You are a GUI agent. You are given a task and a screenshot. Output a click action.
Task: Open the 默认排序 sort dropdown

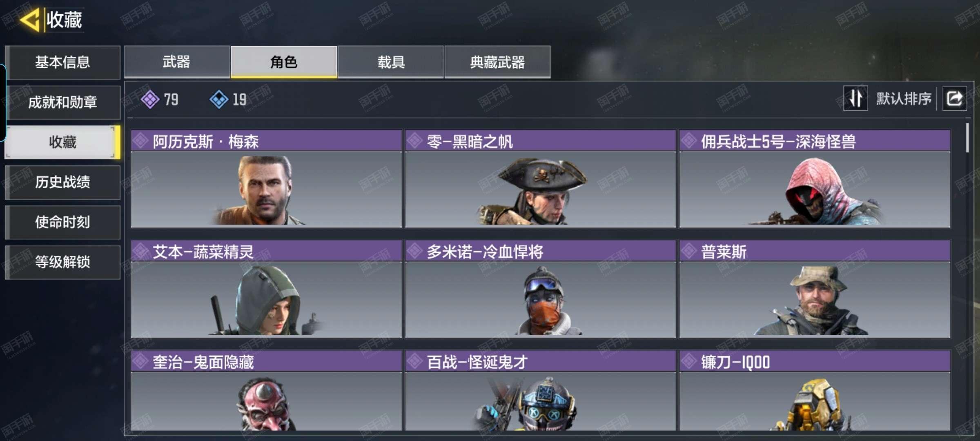tap(903, 98)
